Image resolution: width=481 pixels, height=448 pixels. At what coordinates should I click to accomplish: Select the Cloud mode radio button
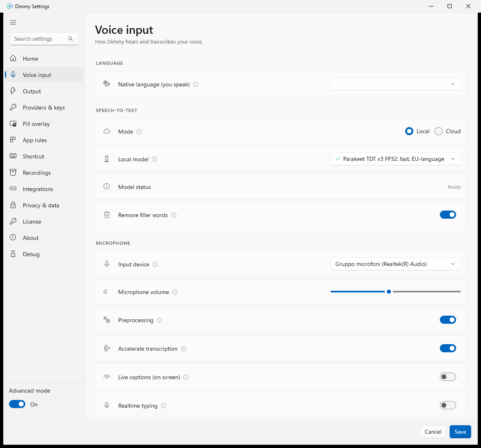439,131
